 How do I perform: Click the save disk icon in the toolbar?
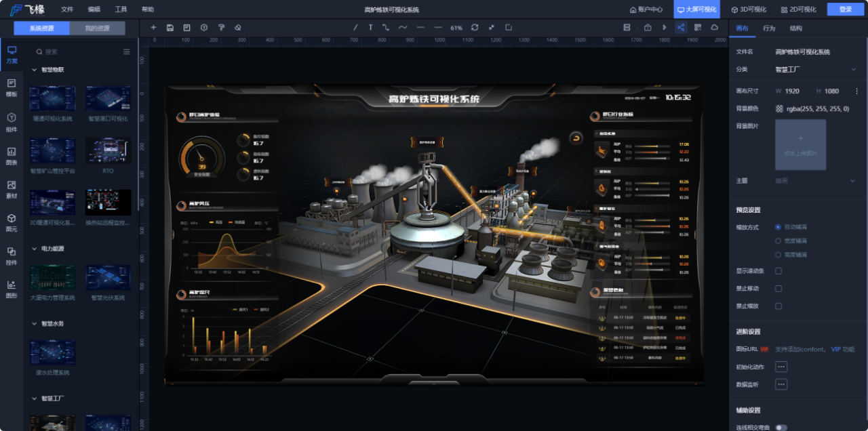[x=170, y=28]
